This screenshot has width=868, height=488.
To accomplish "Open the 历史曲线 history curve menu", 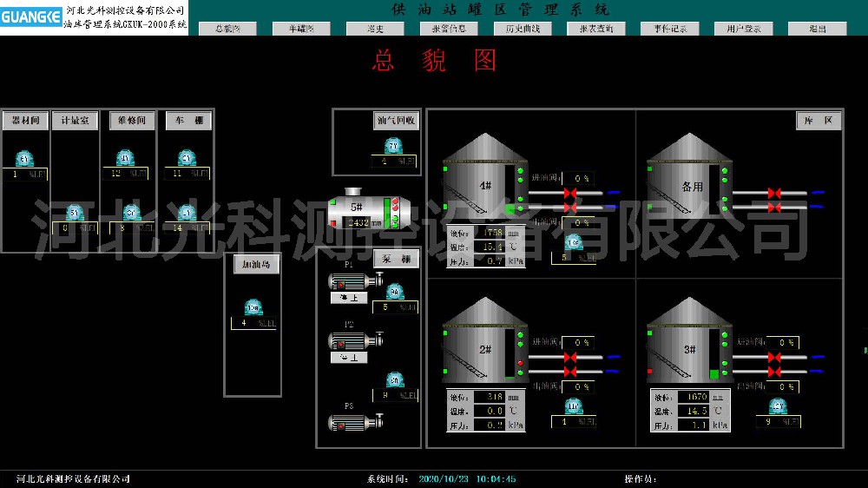I will [x=523, y=29].
